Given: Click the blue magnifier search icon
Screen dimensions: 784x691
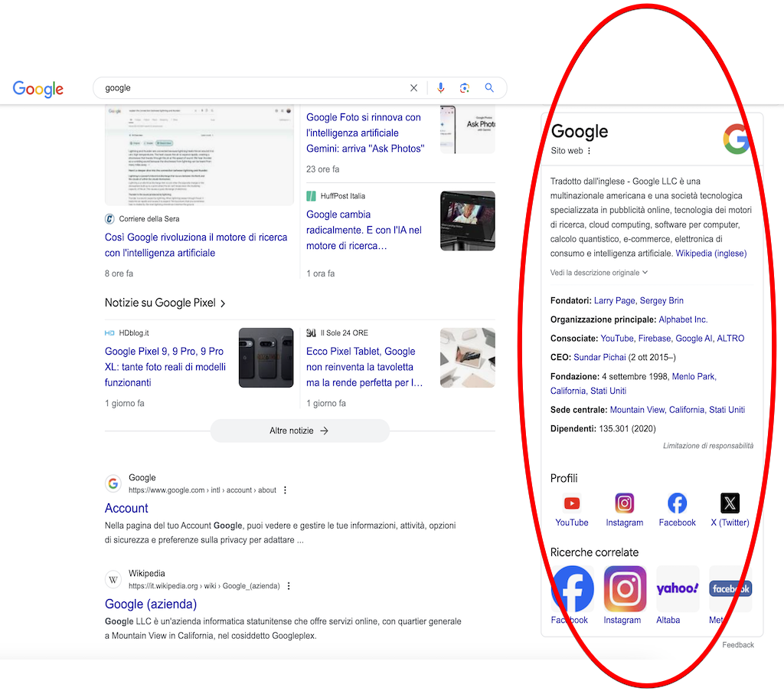Looking at the screenshot, I should click(x=489, y=88).
